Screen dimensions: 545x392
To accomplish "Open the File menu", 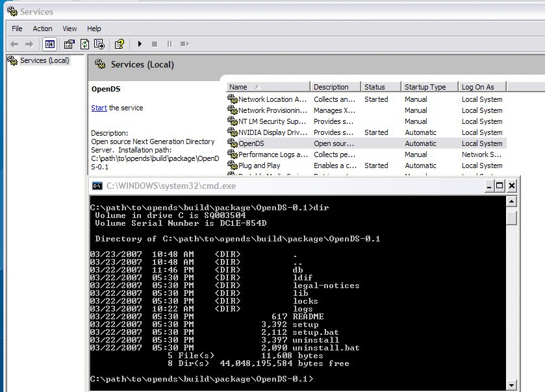I will [x=17, y=29].
